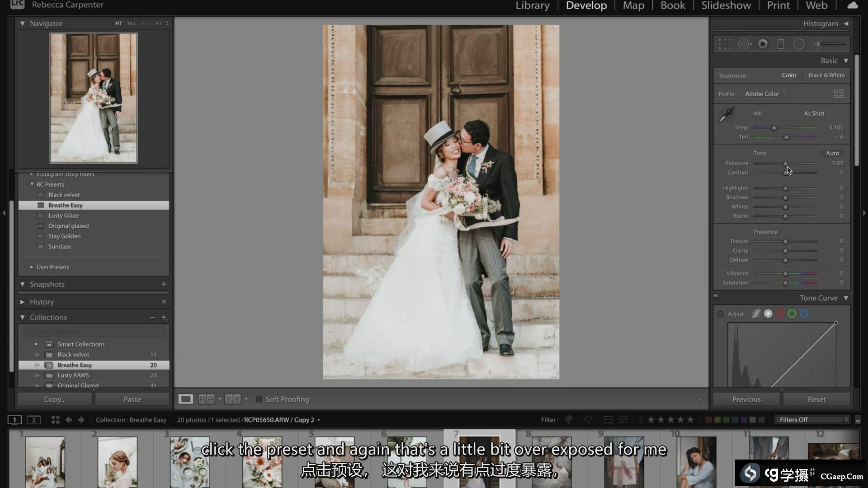Click the Exposure slider handle
This screenshot has width=868, height=488.
click(x=785, y=164)
